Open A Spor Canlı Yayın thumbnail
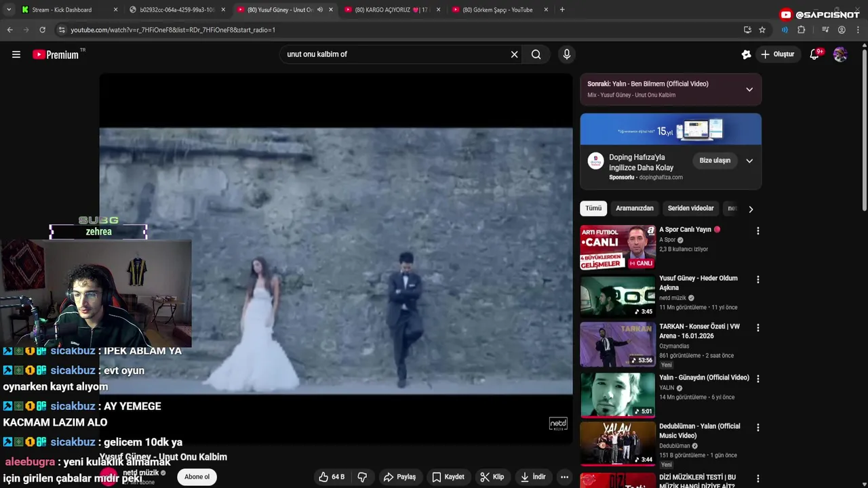The width and height of the screenshot is (868, 488). pyautogui.click(x=618, y=247)
